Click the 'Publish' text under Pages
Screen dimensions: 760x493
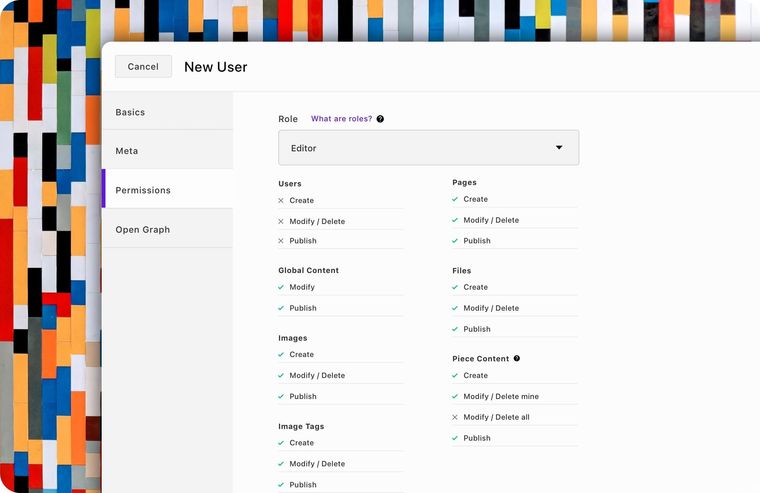coord(477,240)
